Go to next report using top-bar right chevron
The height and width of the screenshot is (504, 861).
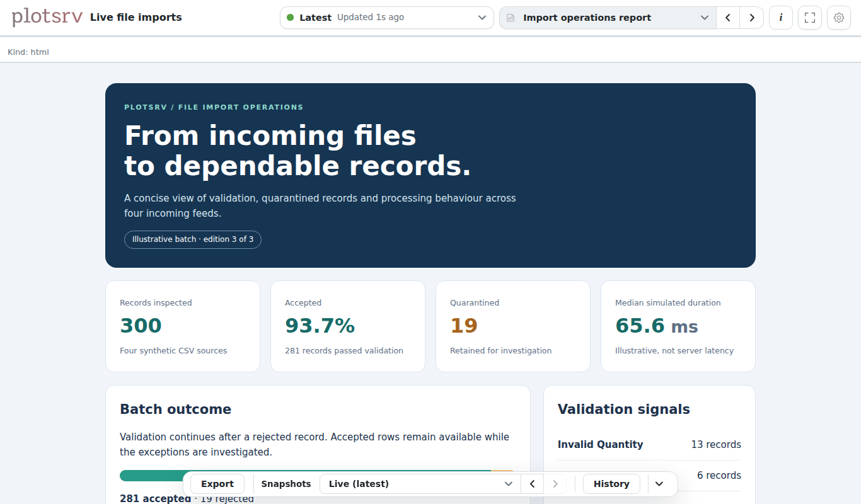pyautogui.click(x=752, y=18)
